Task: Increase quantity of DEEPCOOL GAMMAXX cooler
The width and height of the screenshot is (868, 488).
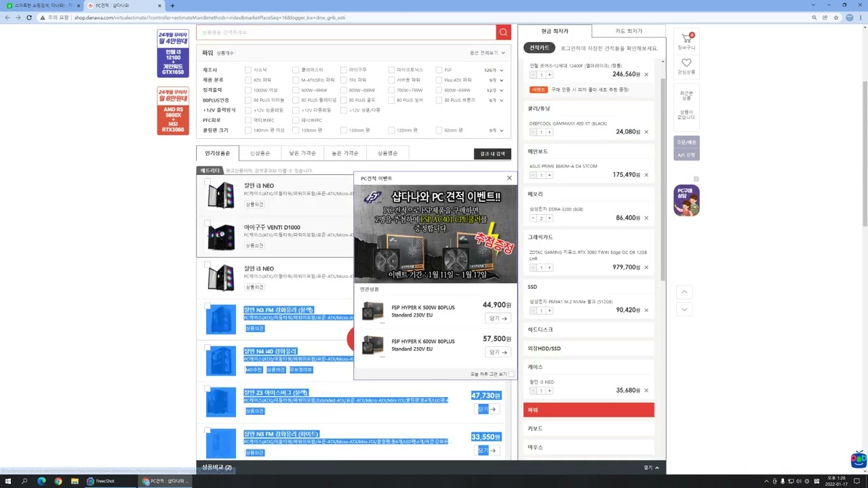Action: tap(549, 132)
